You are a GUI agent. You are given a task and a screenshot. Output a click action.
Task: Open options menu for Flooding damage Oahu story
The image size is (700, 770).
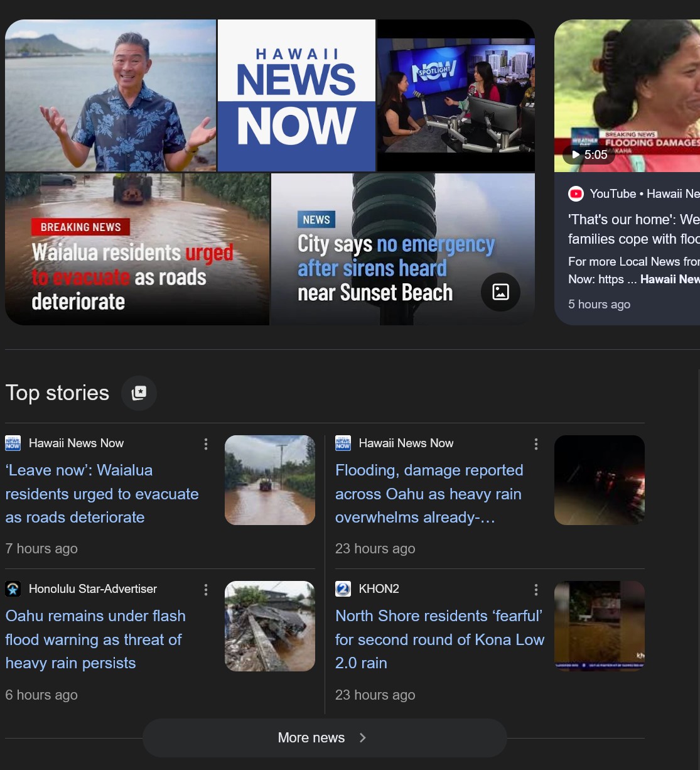536,444
